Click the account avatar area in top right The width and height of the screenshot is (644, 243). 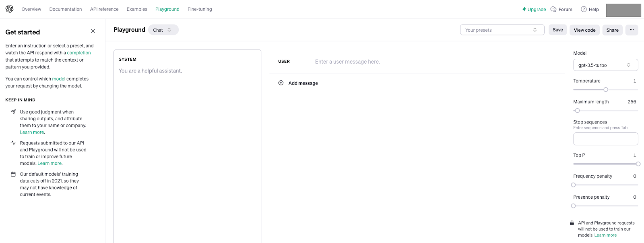pos(623,10)
